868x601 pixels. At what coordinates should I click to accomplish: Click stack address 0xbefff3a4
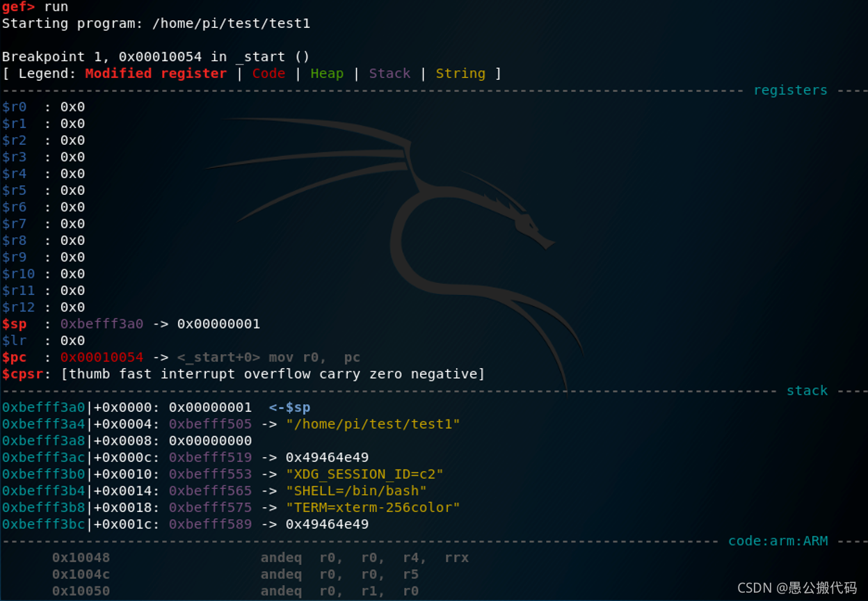pos(43,424)
